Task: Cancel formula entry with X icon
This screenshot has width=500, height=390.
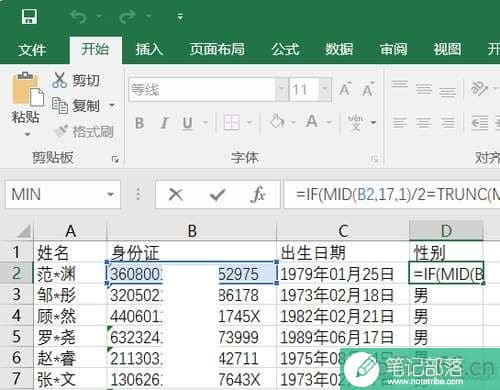Action: pyautogui.click(x=175, y=194)
